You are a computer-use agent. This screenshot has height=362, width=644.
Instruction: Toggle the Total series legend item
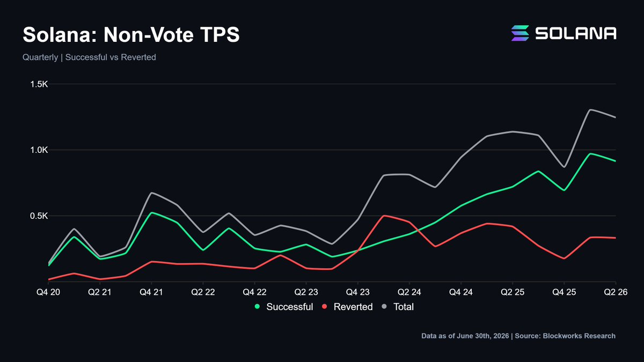[397, 307]
